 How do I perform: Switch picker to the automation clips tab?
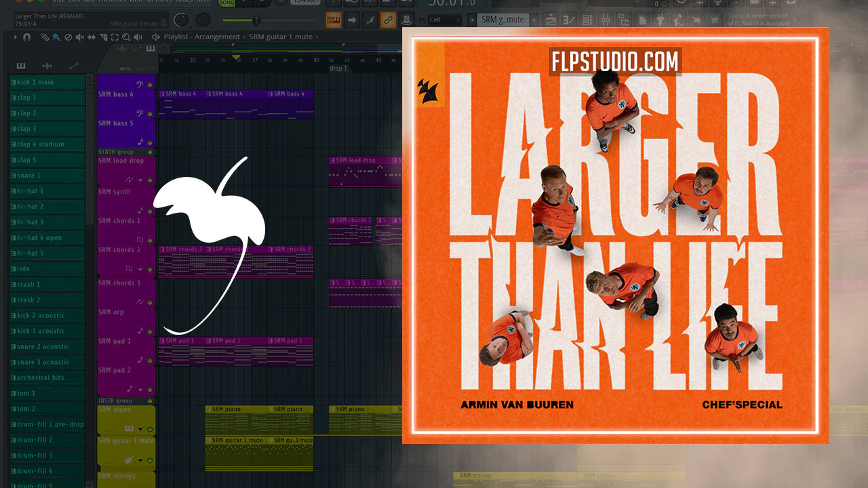tap(73, 66)
